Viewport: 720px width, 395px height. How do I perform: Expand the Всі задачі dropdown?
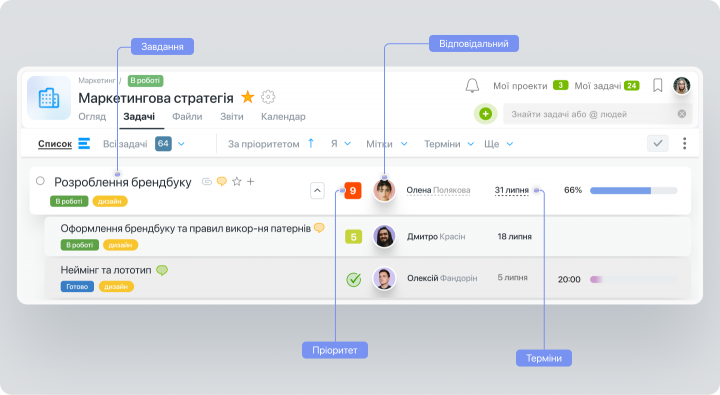pyautogui.click(x=181, y=144)
